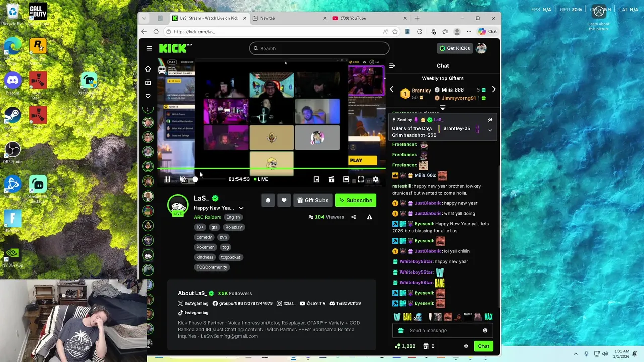Open the Discord desktop shortcut
Screen dimensions: 644x362
pos(13,83)
